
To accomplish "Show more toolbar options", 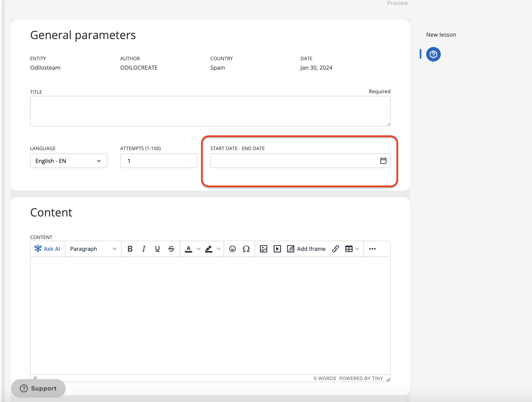I will [x=372, y=249].
